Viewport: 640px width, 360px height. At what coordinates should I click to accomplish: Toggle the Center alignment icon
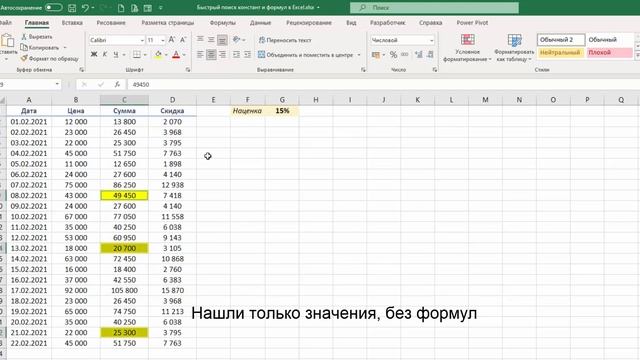click(x=211, y=54)
